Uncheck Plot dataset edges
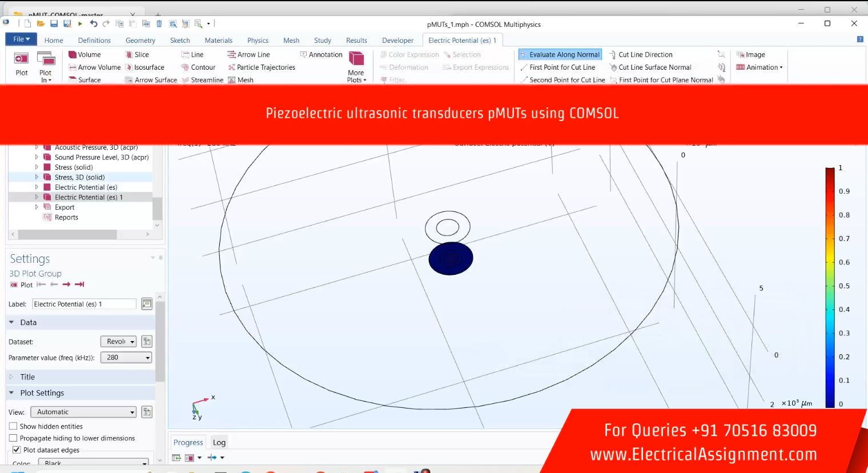This screenshot has width=868, height=473. coord(17,450)
